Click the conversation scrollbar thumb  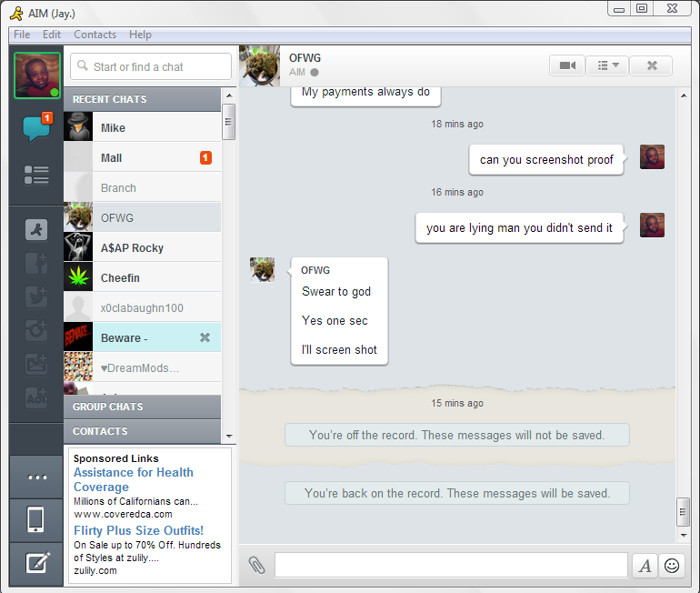[683, 512]
